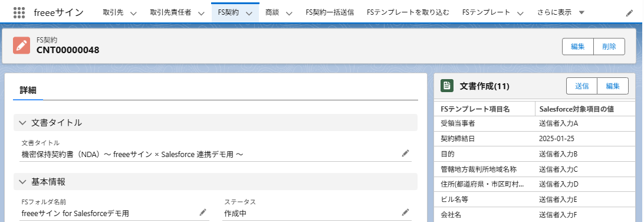Image resolution: width=644 pixels, height=222 pixels.
Task: Open the FSテンプレート tab
Action: point(486,12)
